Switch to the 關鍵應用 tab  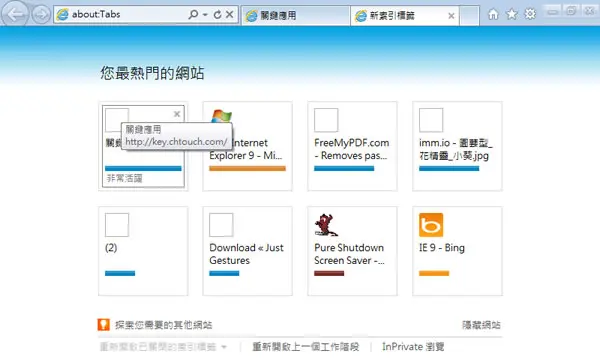click(x=295, y=16)
